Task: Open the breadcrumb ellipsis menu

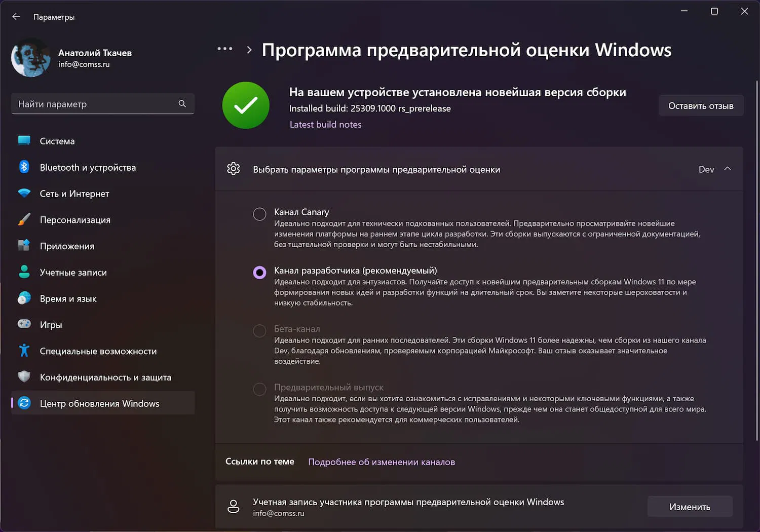Action: (225, 49)
